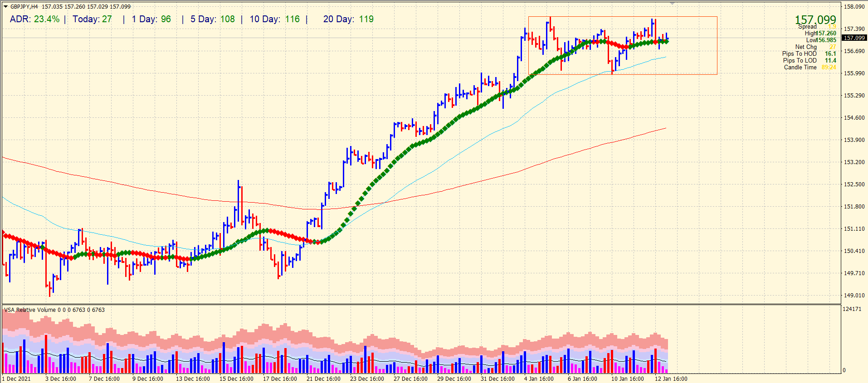Image resolution: width=868 pixels, height=383 pixels.
Task: Click the large green 157.099 price display
Action: 815,20
